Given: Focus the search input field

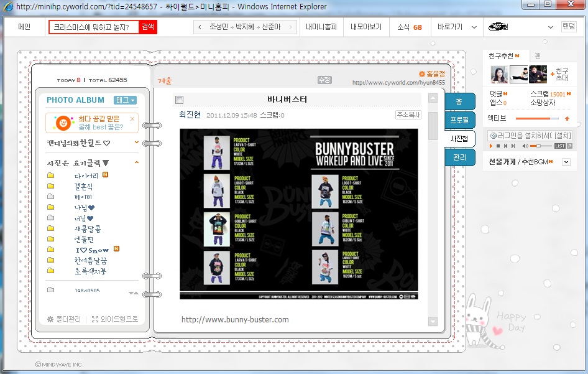Looking at the screenshot, I should point(94,27).
